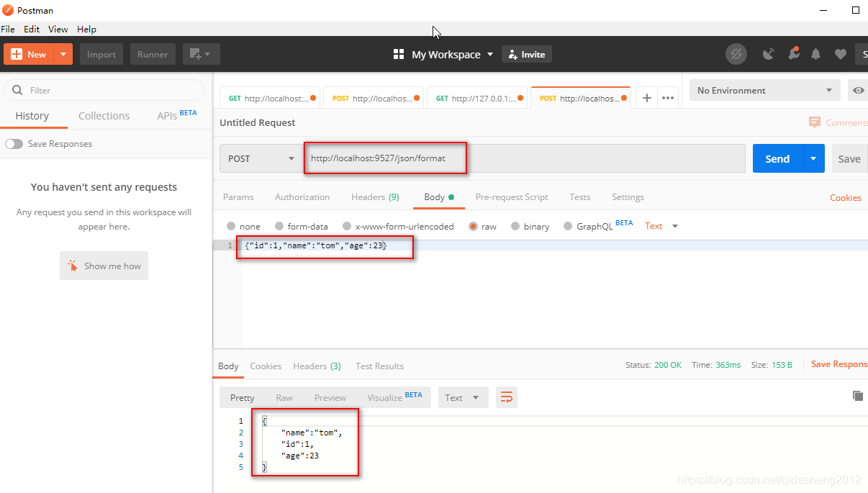Screen dimensions: 868x493
Task: Expand the Send button dropdown arrow
Action: (x=814, y=158)
